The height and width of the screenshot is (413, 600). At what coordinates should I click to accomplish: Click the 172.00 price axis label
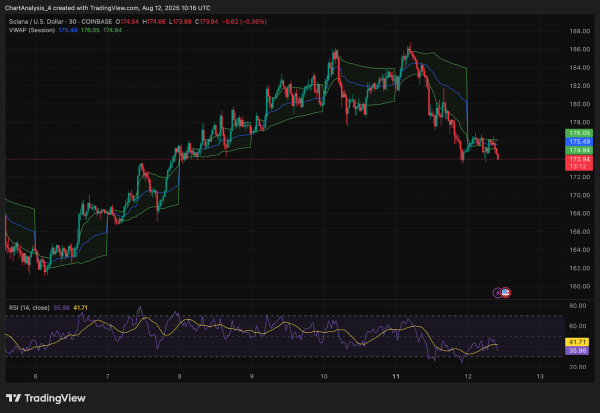[579, 177]
